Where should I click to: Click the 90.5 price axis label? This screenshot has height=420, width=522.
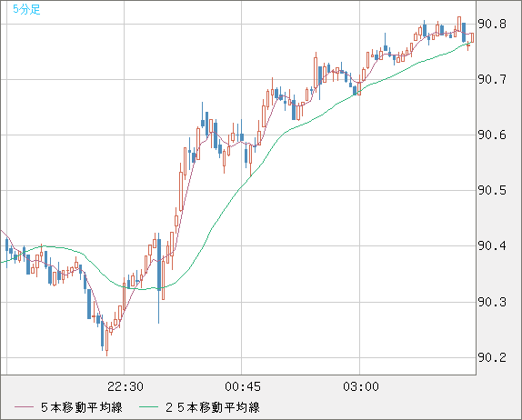click(492, 190)
